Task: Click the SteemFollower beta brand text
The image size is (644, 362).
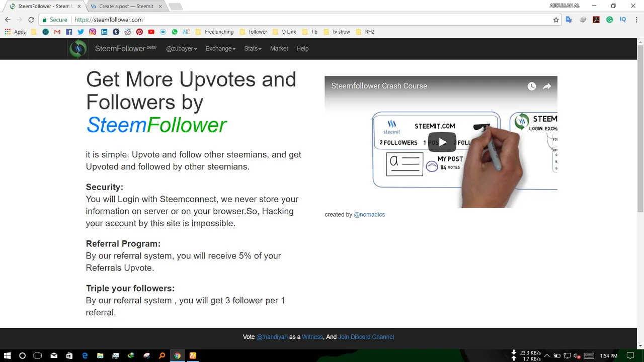Action: pyautogui.click(x=125, y=49)
